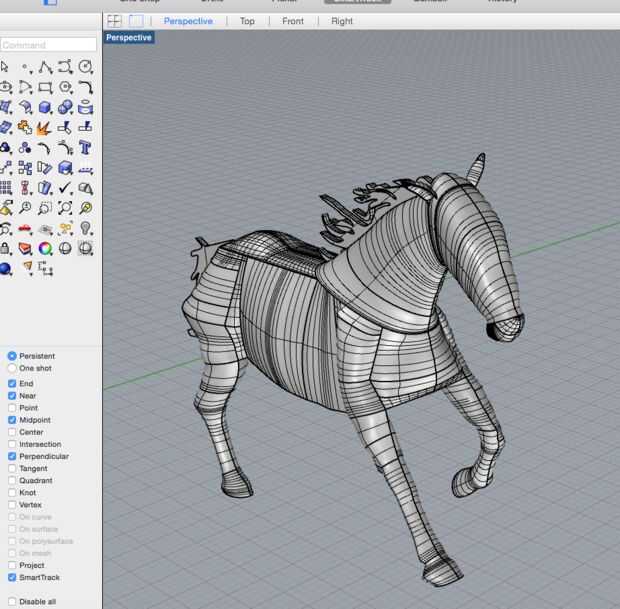Open the color wheel tool
Screen dimensions: 620x609
(46, 247)
